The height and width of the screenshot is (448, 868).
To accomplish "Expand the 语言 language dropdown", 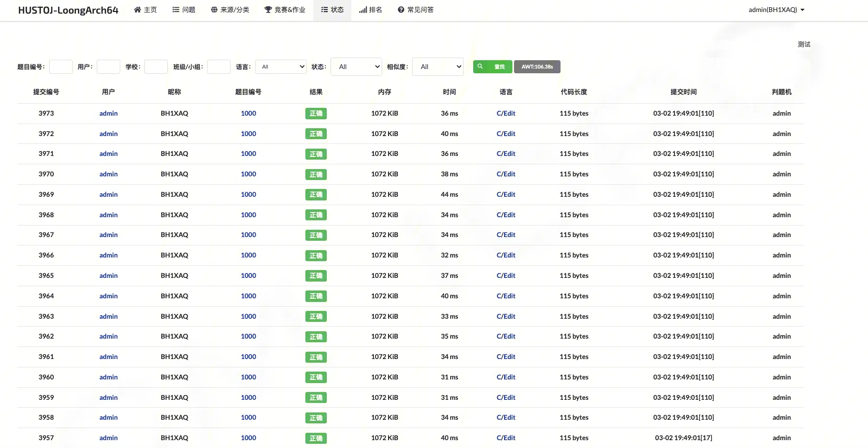I will click(281, 67).
